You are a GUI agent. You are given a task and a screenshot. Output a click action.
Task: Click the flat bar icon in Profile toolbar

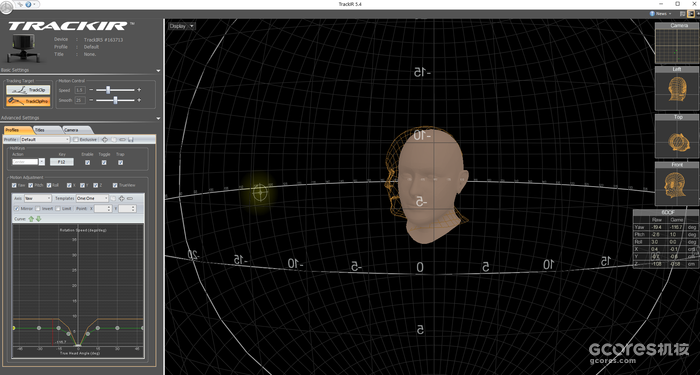tap(122, 140)
